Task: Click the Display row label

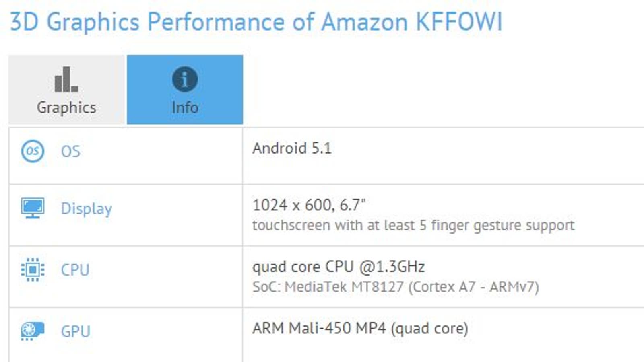Action: coord(87,209)
